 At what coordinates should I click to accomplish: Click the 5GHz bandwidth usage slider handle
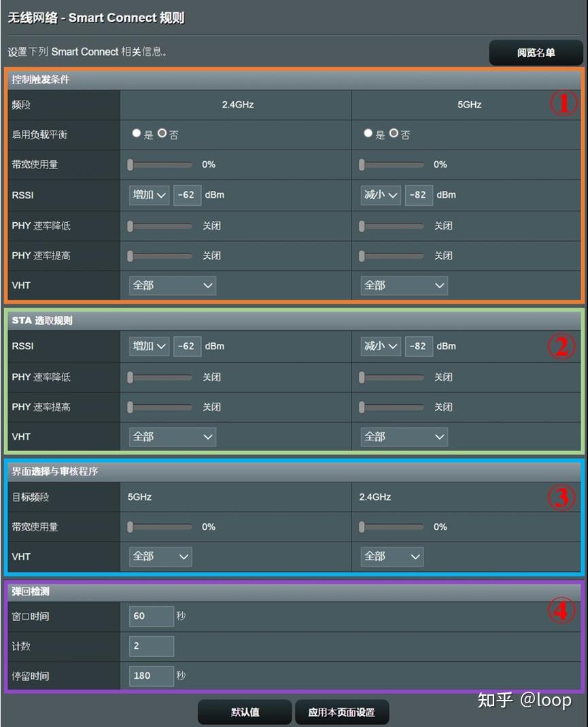click(362, 164)
